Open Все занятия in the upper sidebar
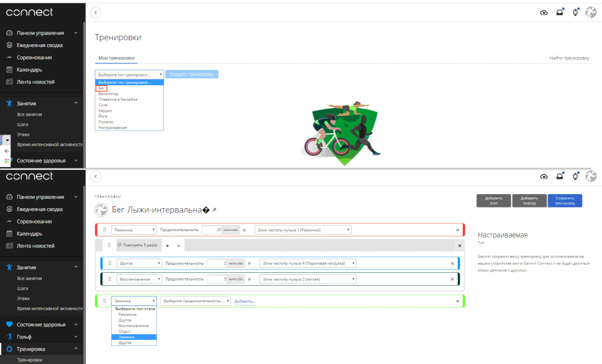The height and width of the screenshot is (364, 602). [29, 115]
